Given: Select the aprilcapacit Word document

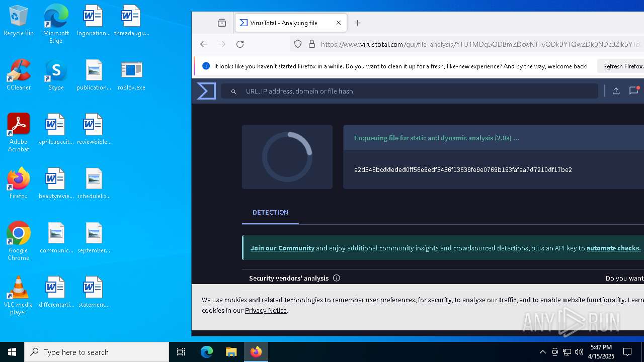Looking at the screenshot, I should click(x=56, y=130).
